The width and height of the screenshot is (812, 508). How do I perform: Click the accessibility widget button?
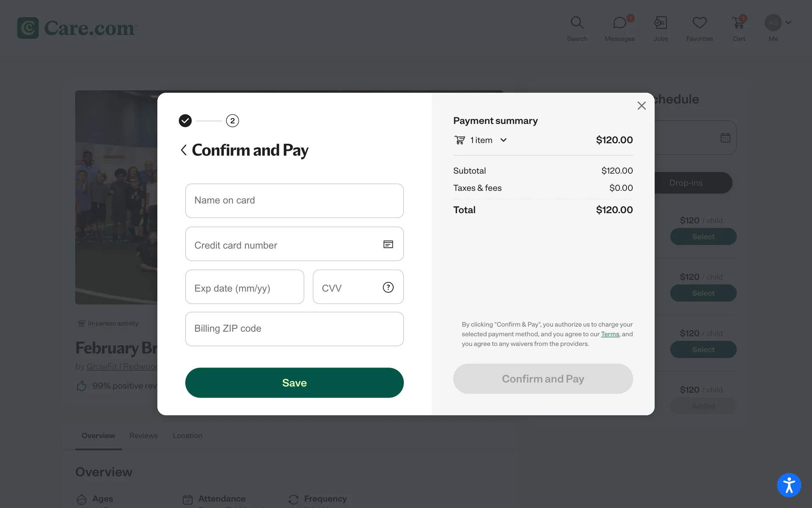point(789,485)
